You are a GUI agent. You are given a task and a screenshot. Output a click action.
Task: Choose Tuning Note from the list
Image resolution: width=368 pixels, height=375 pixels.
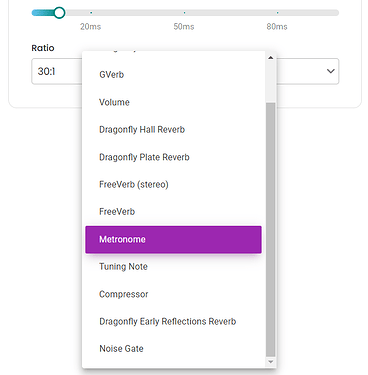pos(173,267)
